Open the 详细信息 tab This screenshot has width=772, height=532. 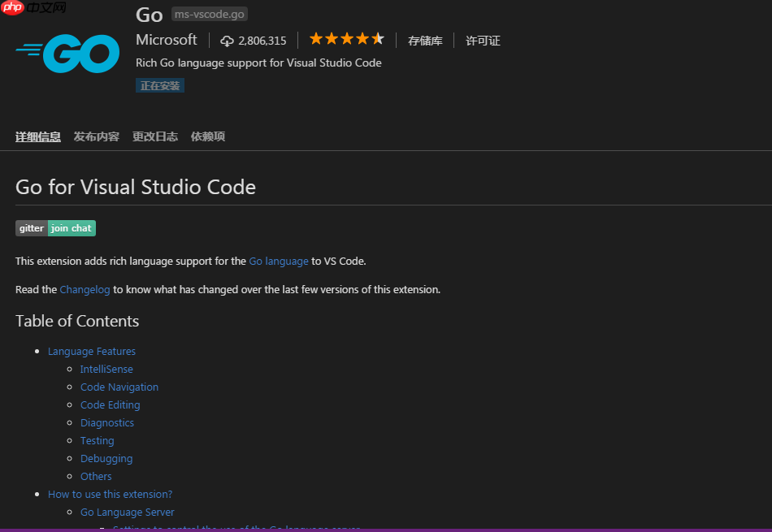click(x=38, y=136)
